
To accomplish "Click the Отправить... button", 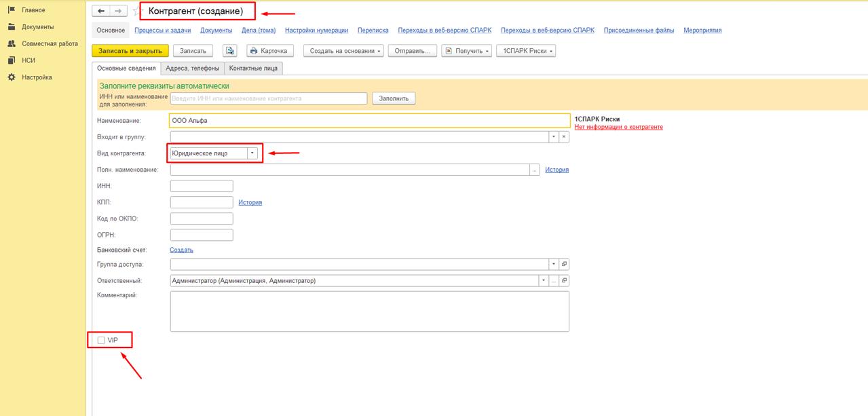I will 413,51.
